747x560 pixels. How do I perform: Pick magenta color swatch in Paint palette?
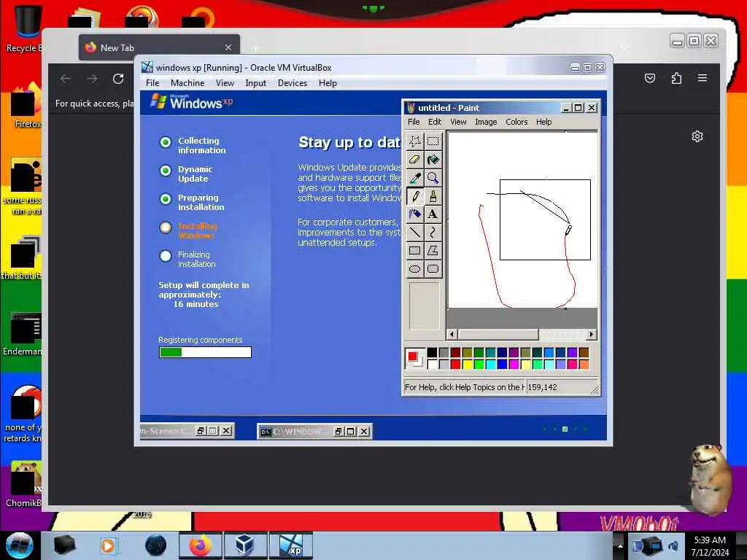(514, 365)
